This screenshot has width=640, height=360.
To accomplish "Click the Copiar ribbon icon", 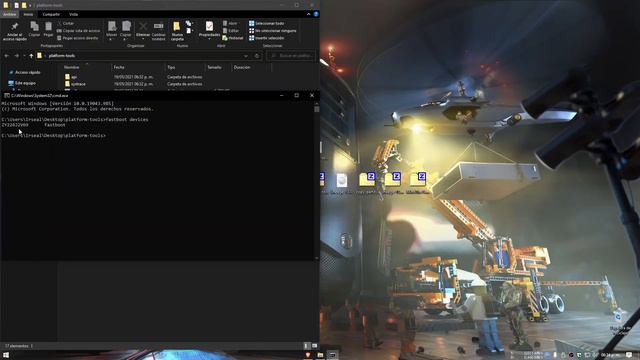I will 34,27.
